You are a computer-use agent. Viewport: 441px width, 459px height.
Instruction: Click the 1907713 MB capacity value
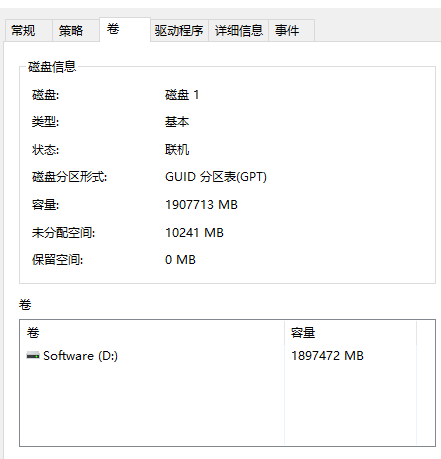[201, 205]
